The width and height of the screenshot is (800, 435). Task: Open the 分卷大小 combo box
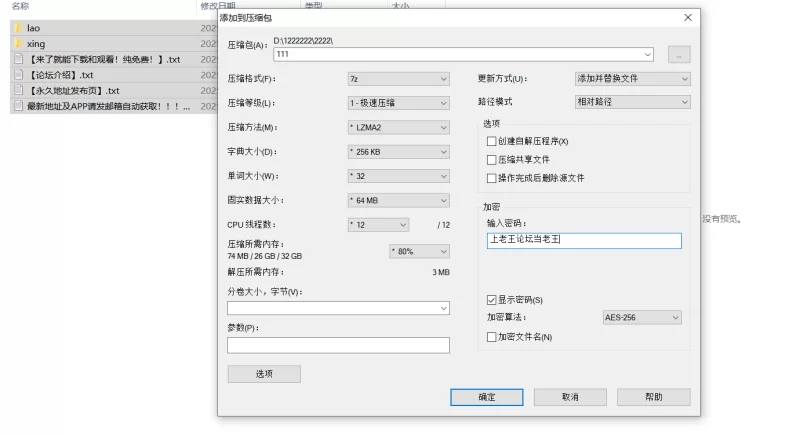tap(338, 308)
